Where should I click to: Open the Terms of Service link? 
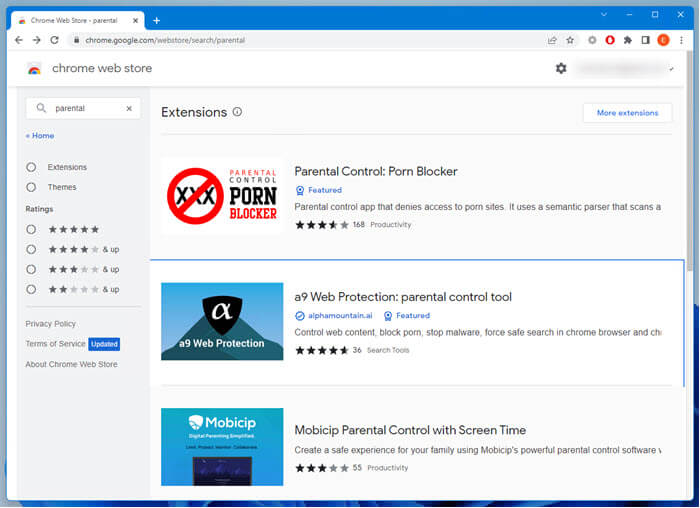pyautogui.click(x=55, y=344)
